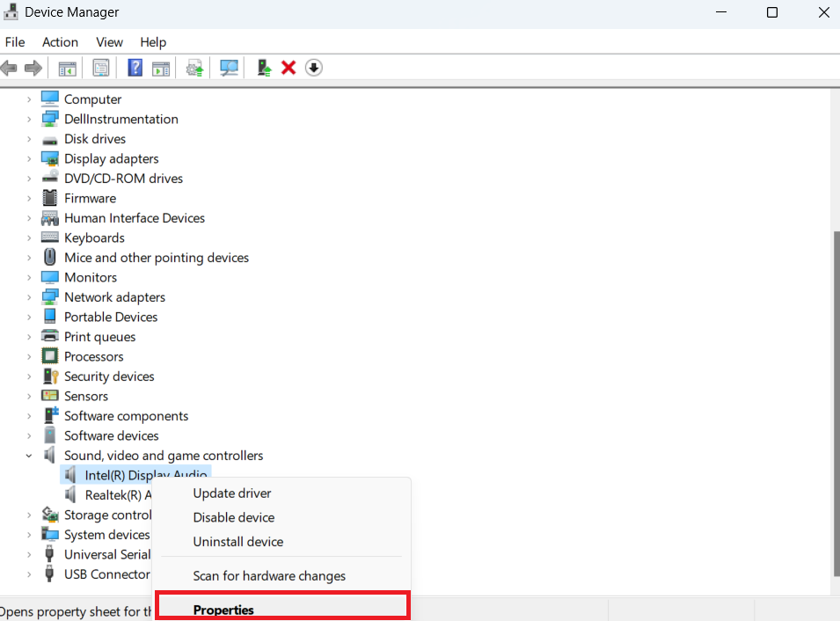The image size is (840, 621).
Task: Select the Disk drives label
Action: (x=95, y=139)
